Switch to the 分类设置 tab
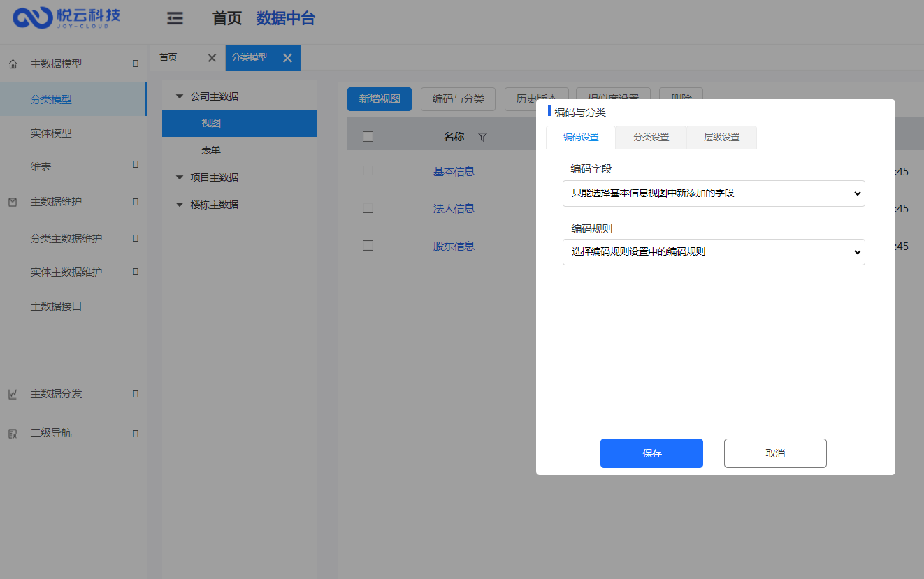The image size is (924, 579). (x=651, y=138)
